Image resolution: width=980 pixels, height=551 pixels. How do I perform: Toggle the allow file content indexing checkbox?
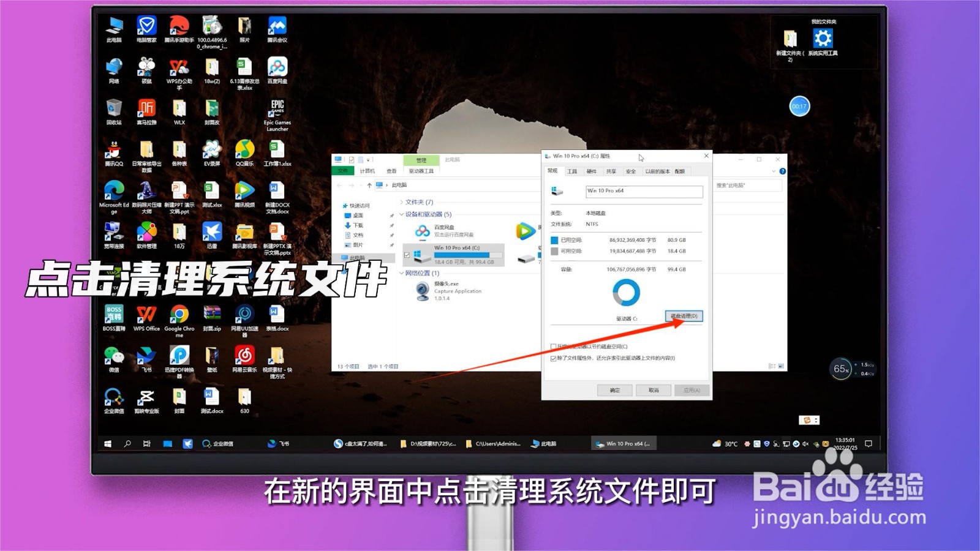[x=554, y=358]
